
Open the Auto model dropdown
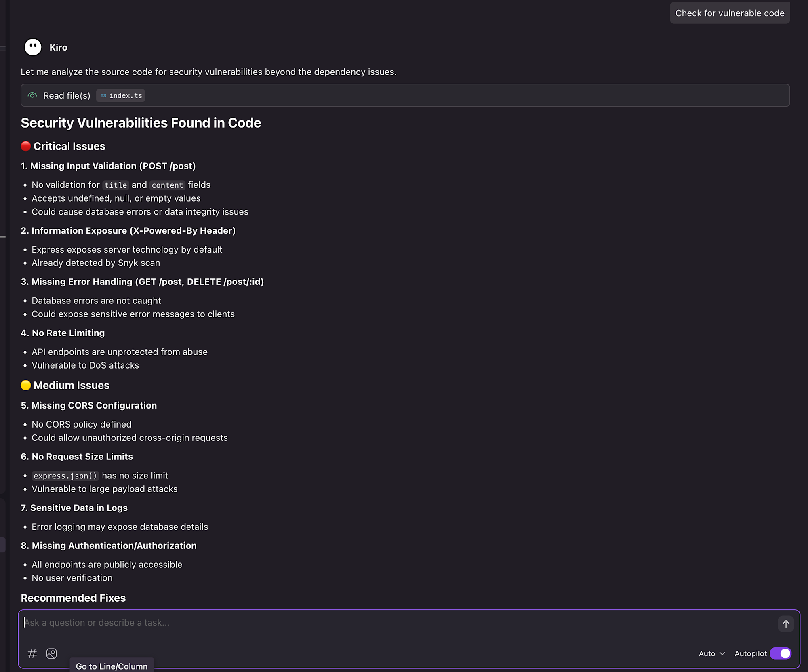point(711,653)
